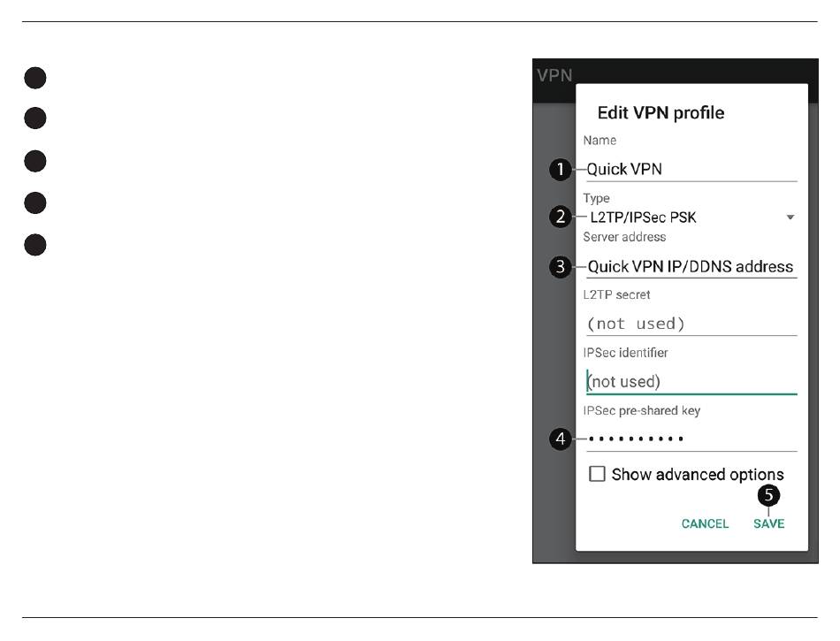The width and height of the screenshot is (840, 641).
Task: Click the third black bullet on the left list
Action: pos(35,161)
